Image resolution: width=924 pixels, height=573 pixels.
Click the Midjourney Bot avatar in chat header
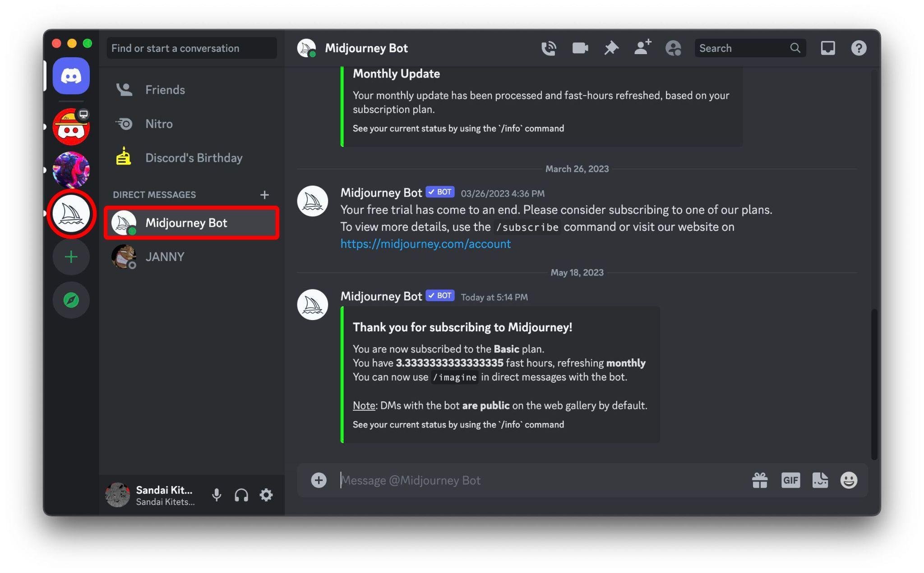[x=306, y=48]
